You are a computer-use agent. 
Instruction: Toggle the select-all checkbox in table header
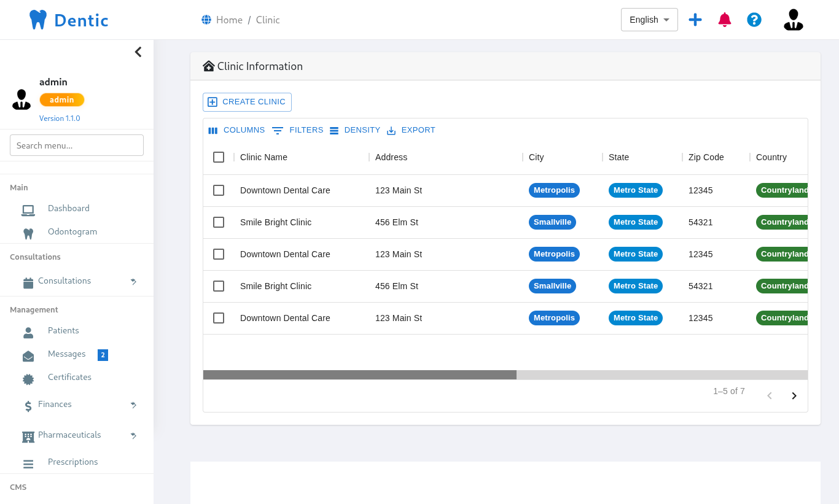click(x=219, y=157)
